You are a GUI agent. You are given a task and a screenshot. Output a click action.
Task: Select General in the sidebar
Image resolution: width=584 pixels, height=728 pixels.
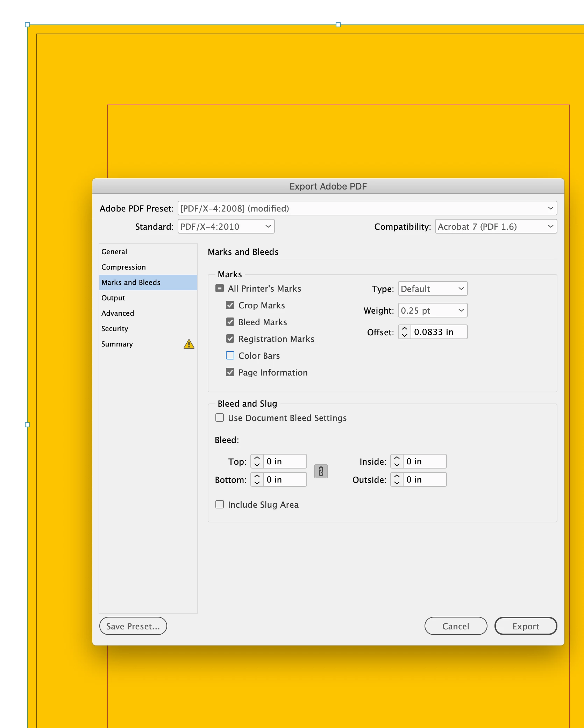148,252
